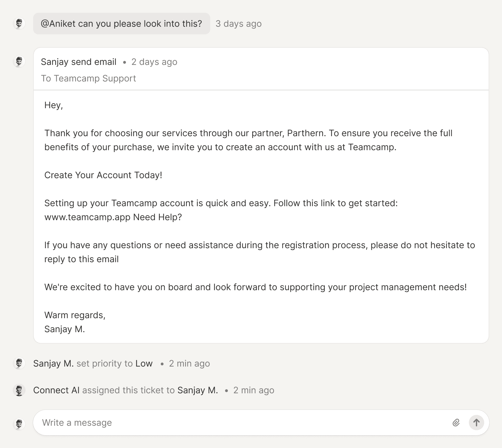The width and height of the screenshot is (502, 448).
Task: Open the www.teamcamp.app link in the email
Action: tap(87, 217)
